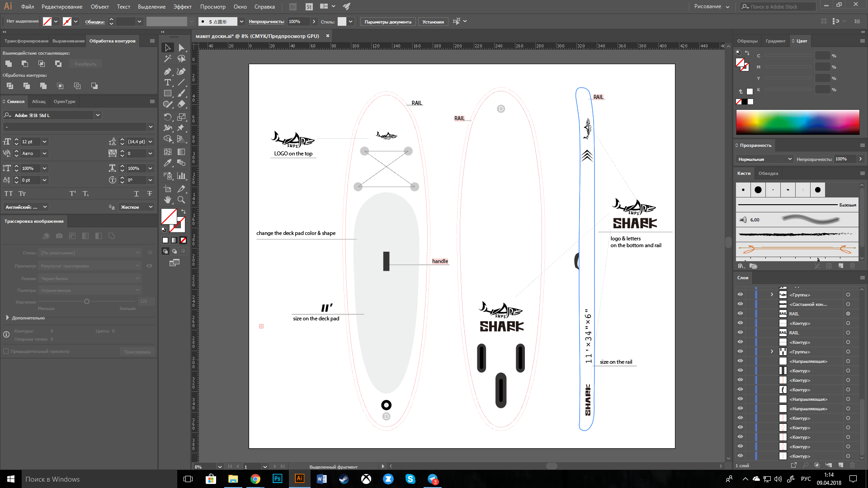Expand the Дополнительно section triangle

click(x=7, y=318)
